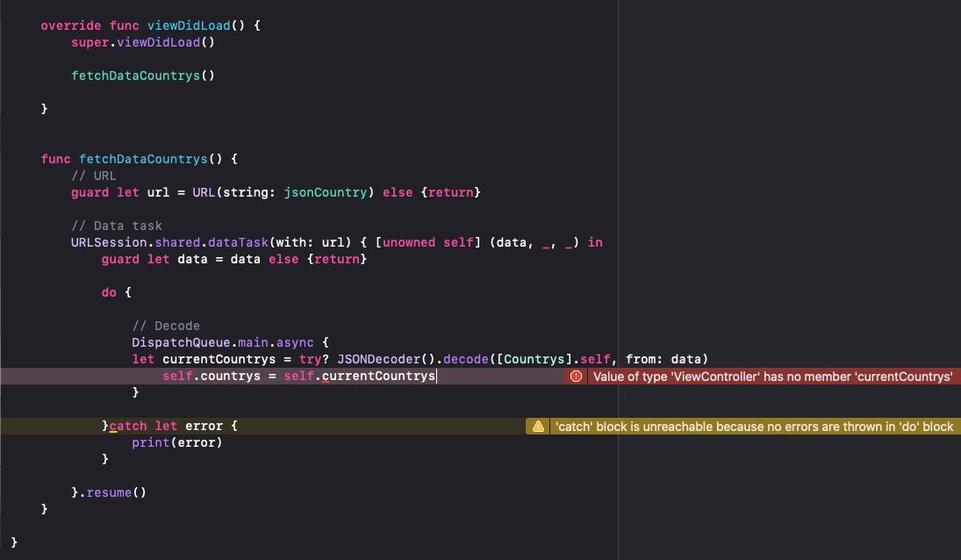
Task: Click 'catch let error' clause
Action: click(x=166, y=426)
